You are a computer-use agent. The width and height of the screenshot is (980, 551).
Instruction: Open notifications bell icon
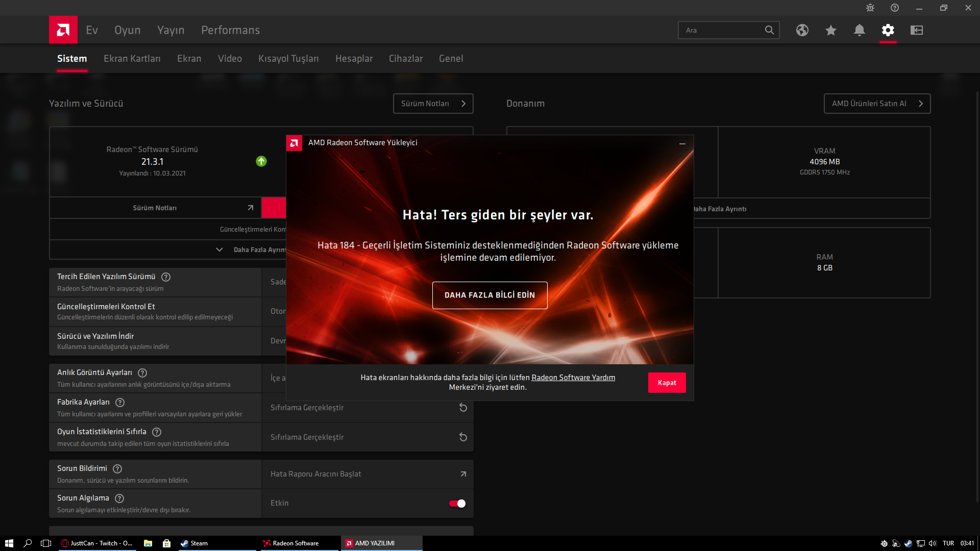coord(859,30)
